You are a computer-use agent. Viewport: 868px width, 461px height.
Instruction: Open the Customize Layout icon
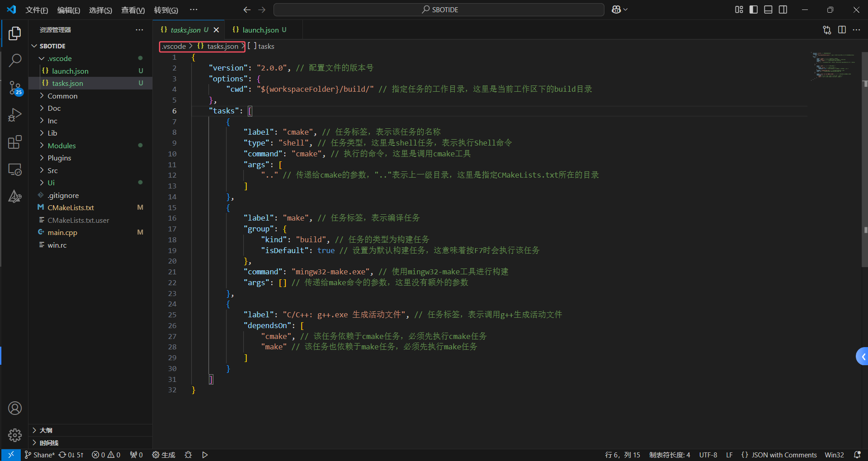click(739, 9)
